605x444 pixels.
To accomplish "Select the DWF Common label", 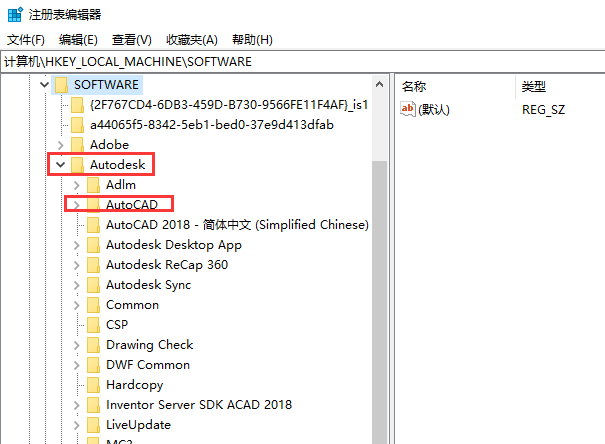I will point(148,365).
